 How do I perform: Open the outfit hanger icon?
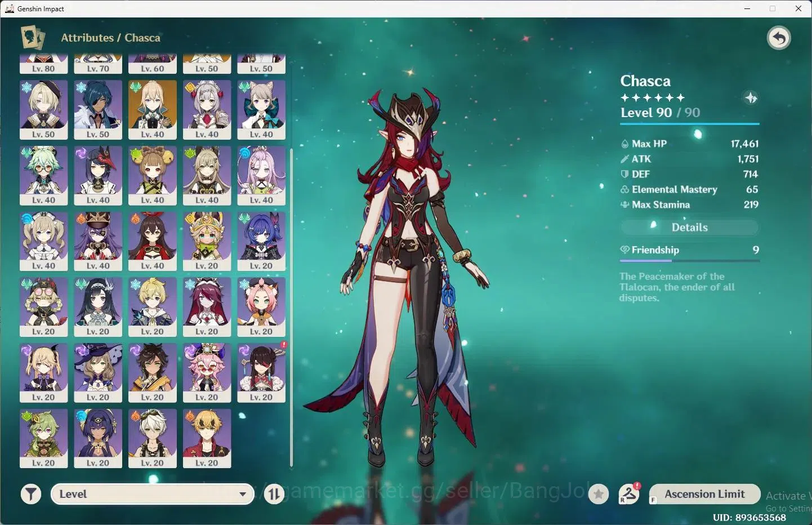point(629,494)
